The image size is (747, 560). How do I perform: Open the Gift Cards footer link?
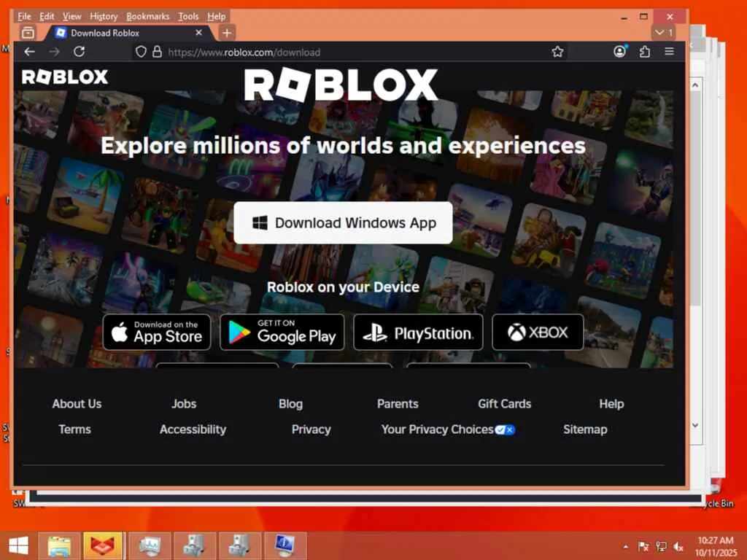tap(505, 404)
